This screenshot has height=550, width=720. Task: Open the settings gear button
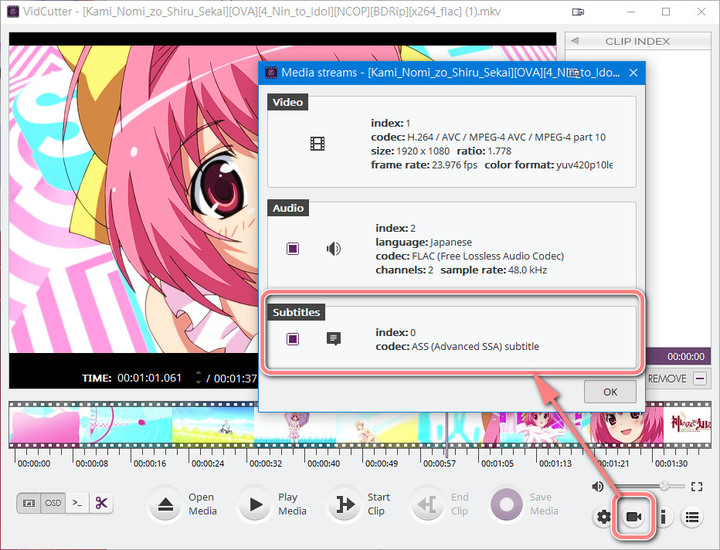click(603, 517)
